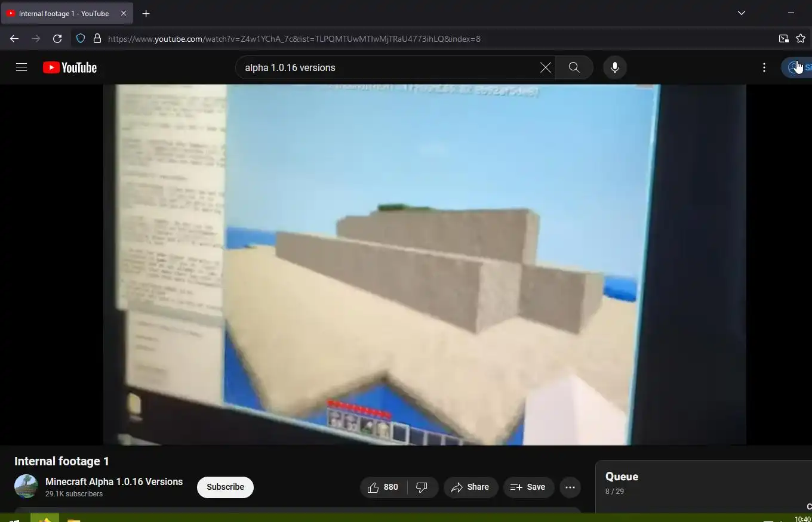
Task: Click the Sign in button
Action: coord(798,67)
